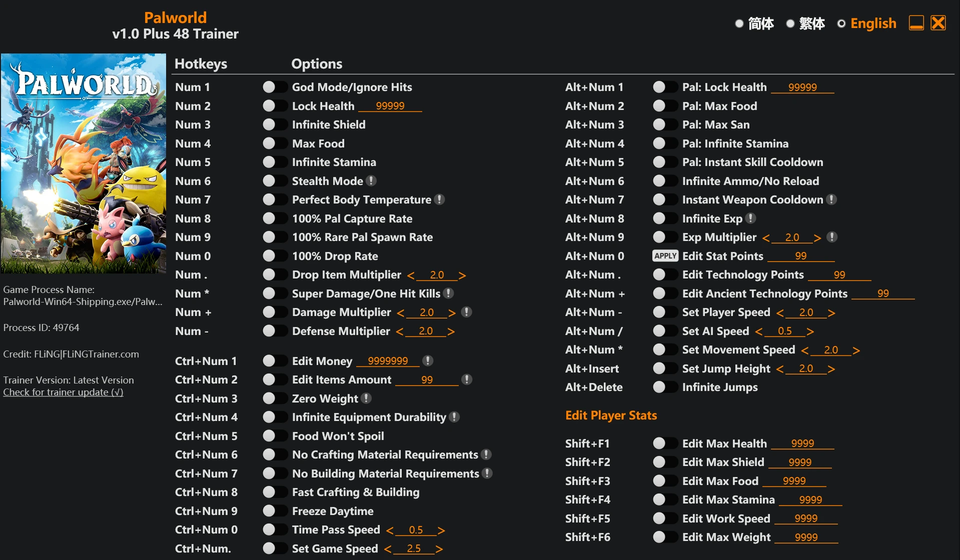Screen dimensions: 960x560
Task: Toggle Fast Crafting & Building
Action: (275, 492)
